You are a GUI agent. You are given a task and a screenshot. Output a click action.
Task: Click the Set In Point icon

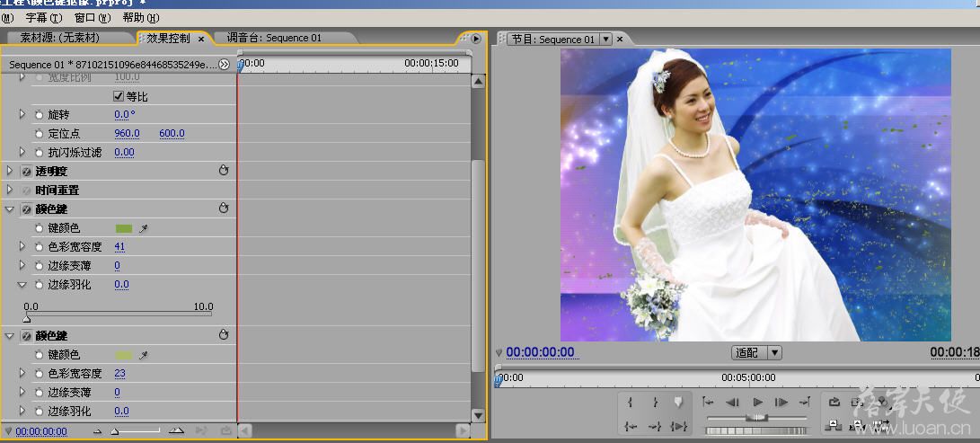click(x=630, y=403)
